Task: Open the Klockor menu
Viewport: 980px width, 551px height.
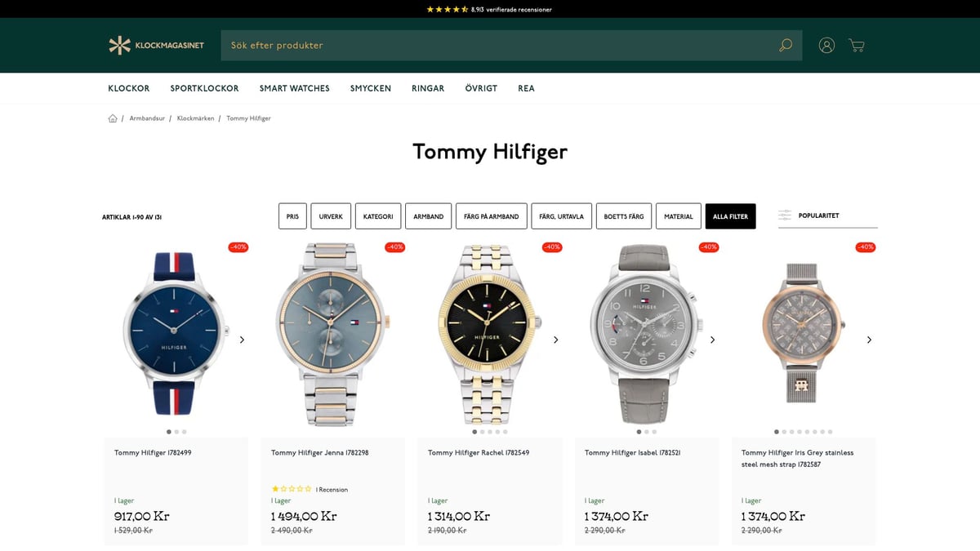Action: click(x=129, y=88)
